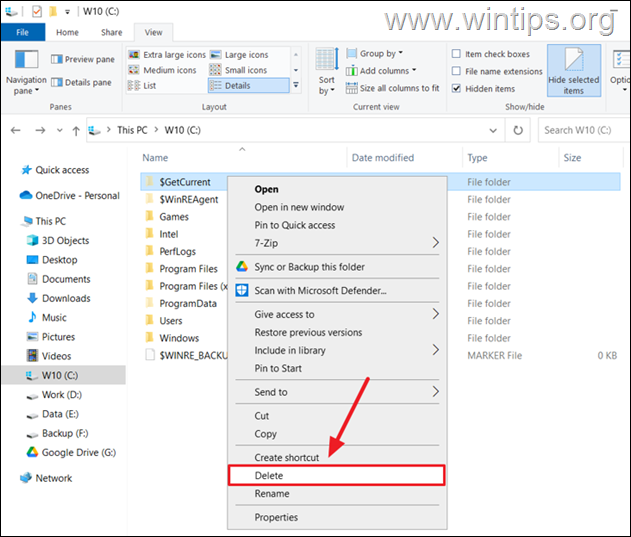Image resolution: width=631 pixels, height=537 pixels.
Task: Open Quick access in navigation pane
Action: click(55, 170)
